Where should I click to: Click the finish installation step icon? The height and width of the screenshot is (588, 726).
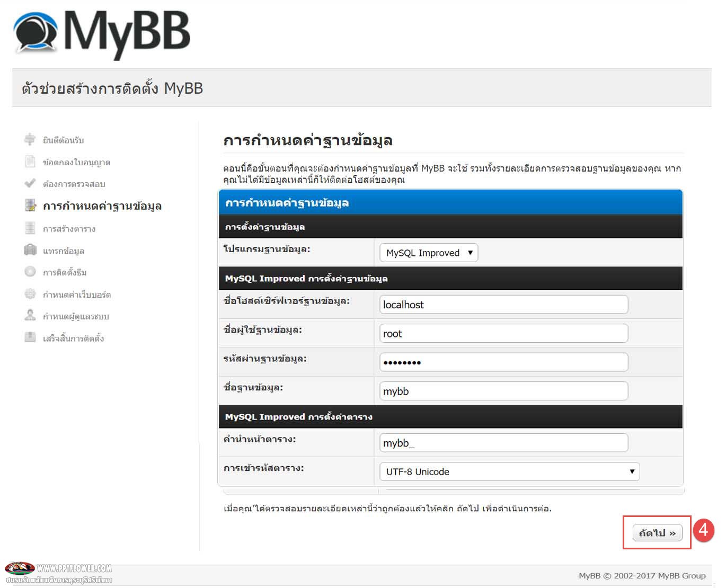pyautogui.click(x=30, y=337)
